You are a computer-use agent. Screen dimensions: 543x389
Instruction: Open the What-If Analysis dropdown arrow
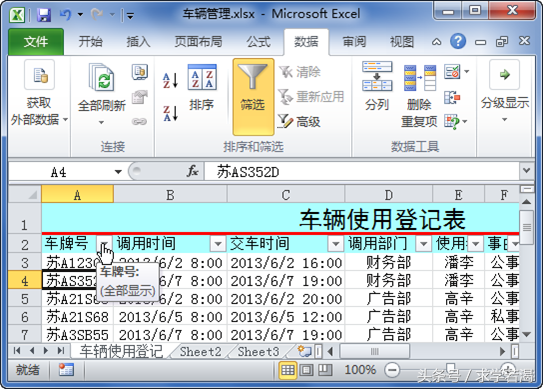click(x=465, y=122)
